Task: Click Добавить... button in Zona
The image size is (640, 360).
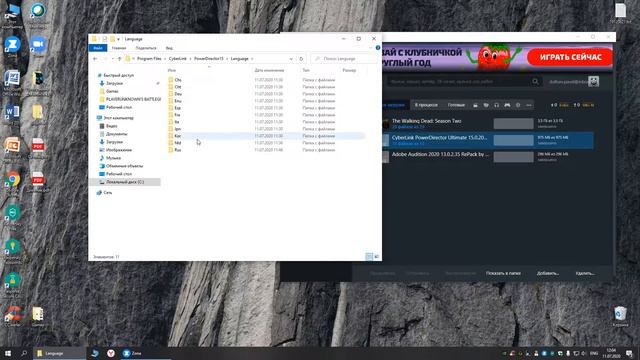Action: coord(548,273)
